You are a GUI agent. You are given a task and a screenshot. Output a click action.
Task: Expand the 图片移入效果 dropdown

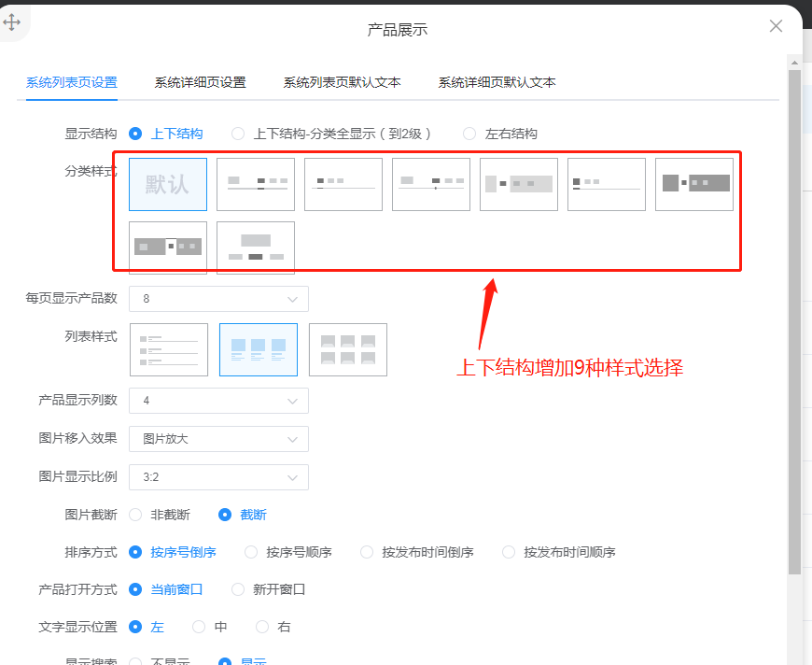[x=218, y=438]
